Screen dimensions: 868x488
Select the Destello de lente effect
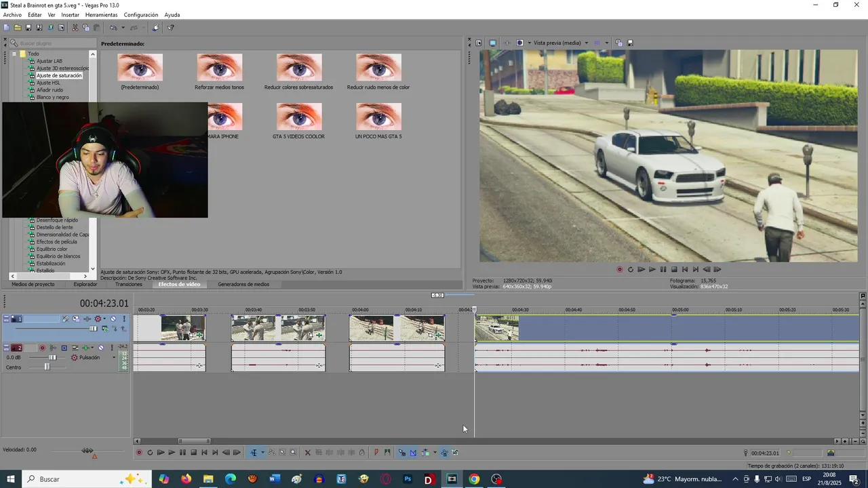(54, 228)
